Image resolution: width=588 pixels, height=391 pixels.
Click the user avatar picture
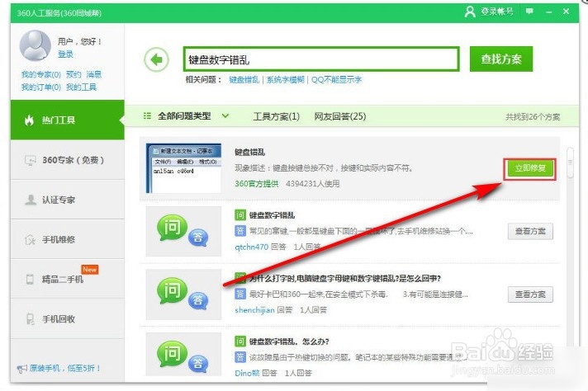(36, 45)
